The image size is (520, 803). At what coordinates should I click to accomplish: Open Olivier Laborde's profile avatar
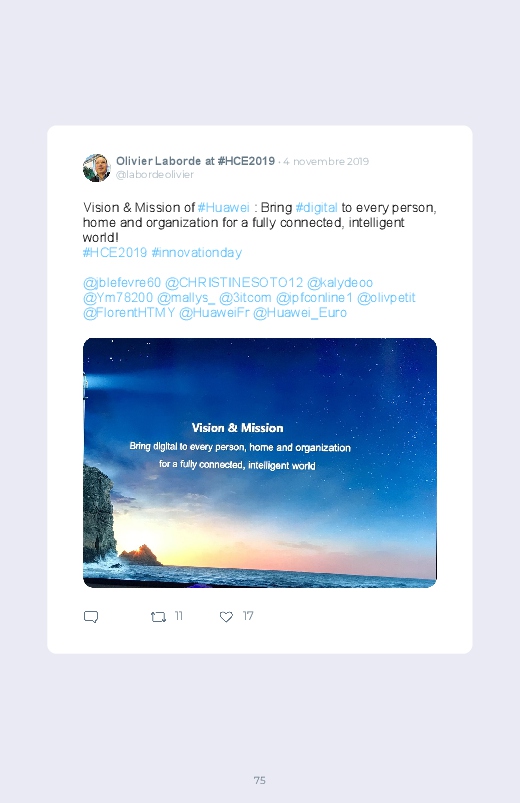tap(96, 167)
